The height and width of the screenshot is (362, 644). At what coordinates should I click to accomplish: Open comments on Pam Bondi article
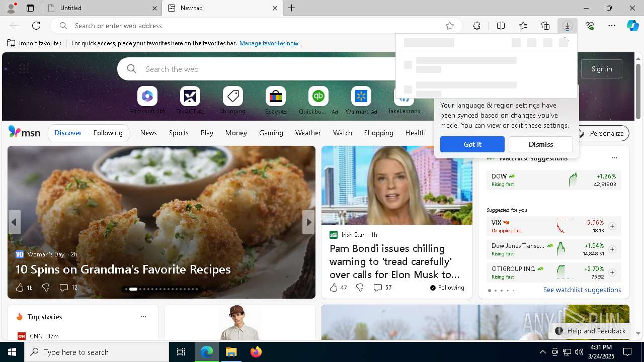click(x=382, y=288)
